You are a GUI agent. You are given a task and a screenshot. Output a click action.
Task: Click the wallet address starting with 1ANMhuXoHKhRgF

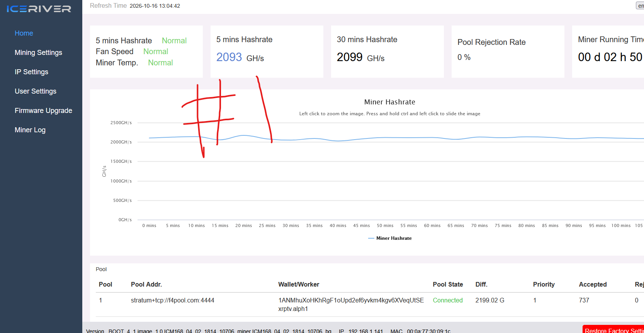click(351, 301)
